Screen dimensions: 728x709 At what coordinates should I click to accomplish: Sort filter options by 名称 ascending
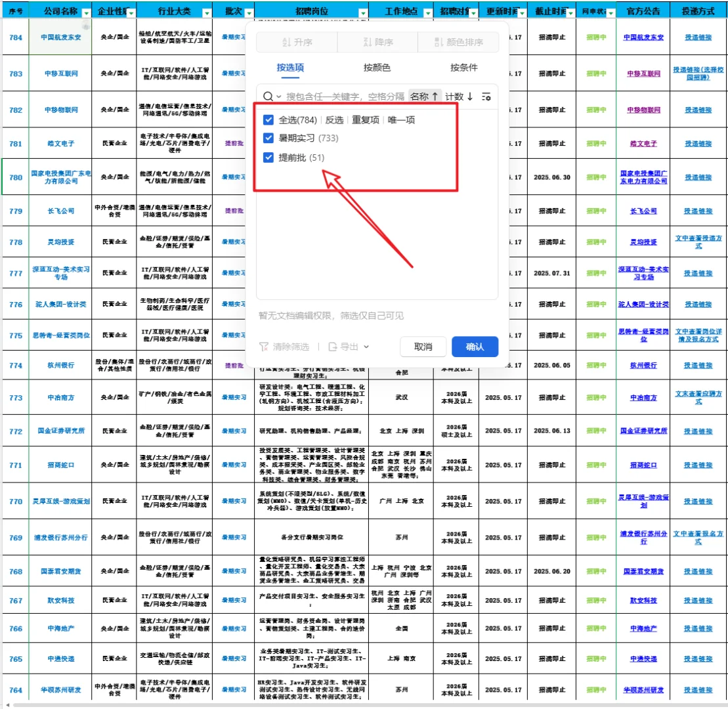pos(424,97)
